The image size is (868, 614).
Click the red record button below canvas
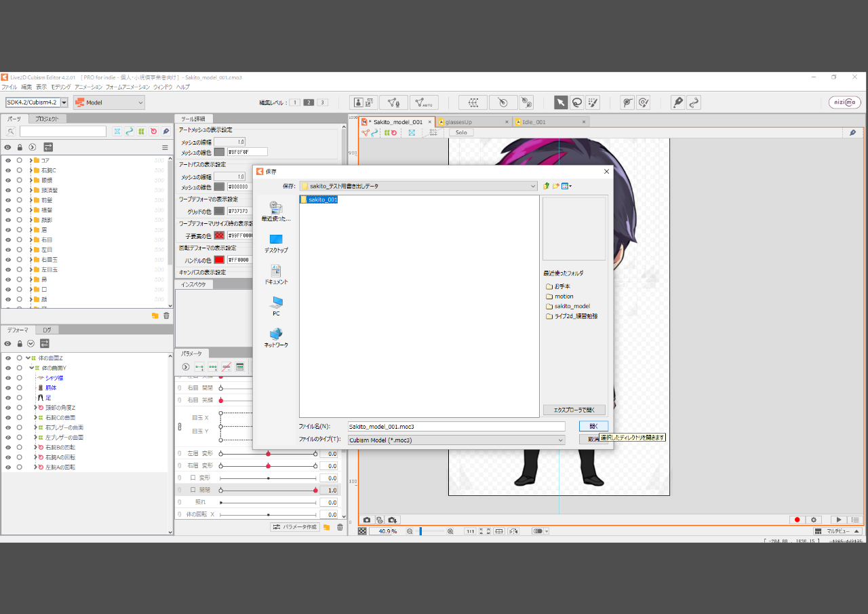click(797, 520)
